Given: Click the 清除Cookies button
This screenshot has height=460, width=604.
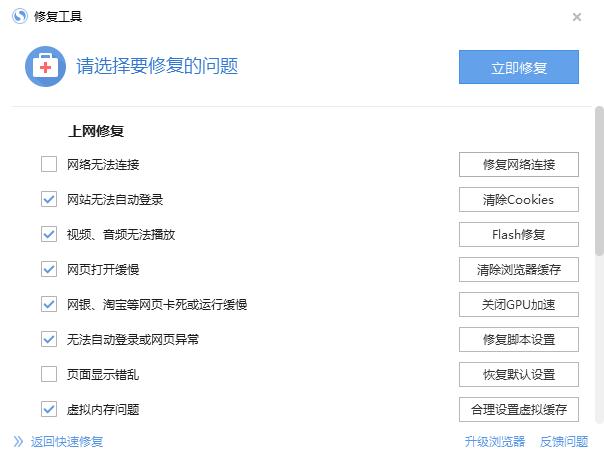Looking at the screenshot, I should tap(519, 200).
